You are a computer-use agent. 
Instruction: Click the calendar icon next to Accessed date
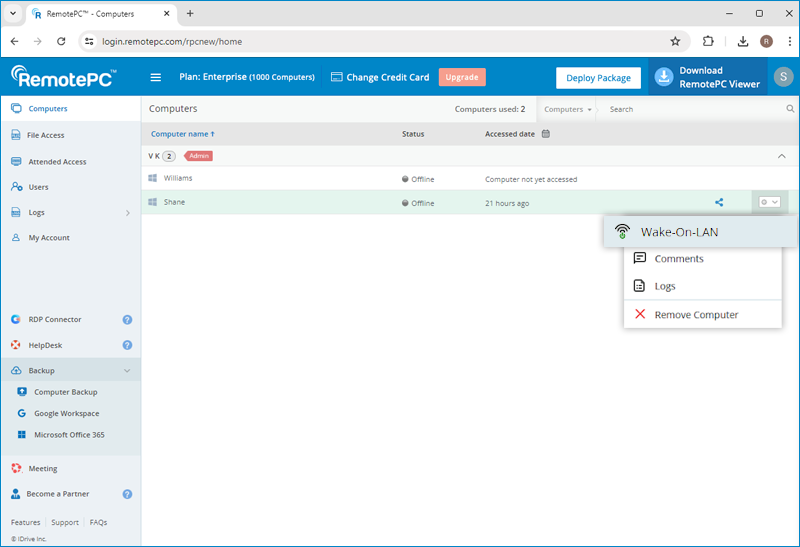[x=546, y=133]
